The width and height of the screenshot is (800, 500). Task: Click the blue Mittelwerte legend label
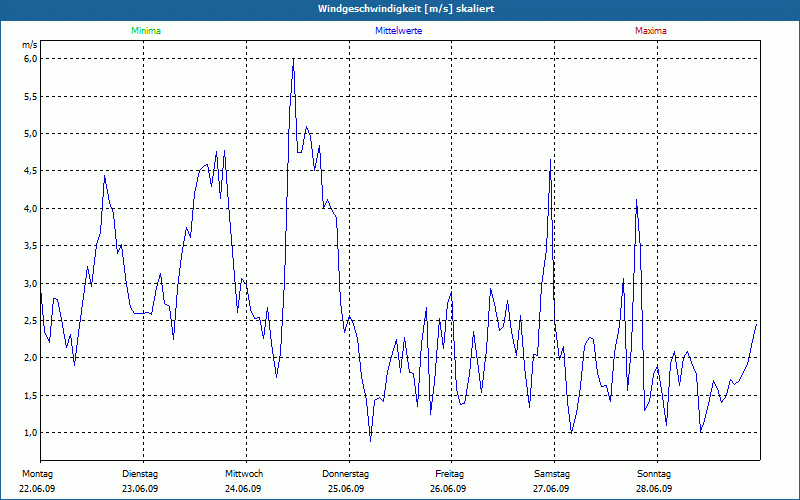coord(398,31)
